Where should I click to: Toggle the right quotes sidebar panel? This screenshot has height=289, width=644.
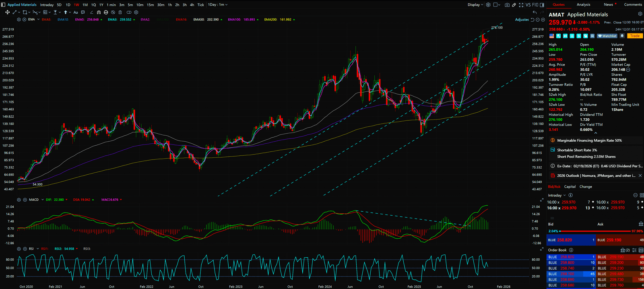[542, 5]
